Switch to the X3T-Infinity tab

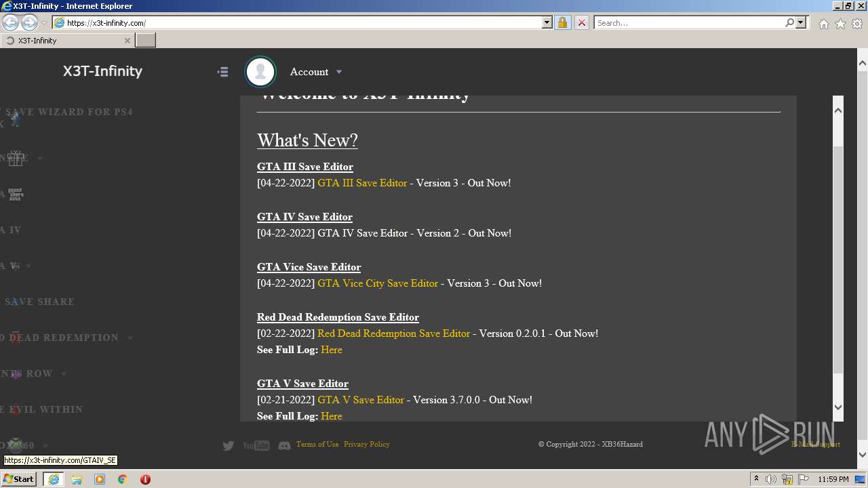68,41
